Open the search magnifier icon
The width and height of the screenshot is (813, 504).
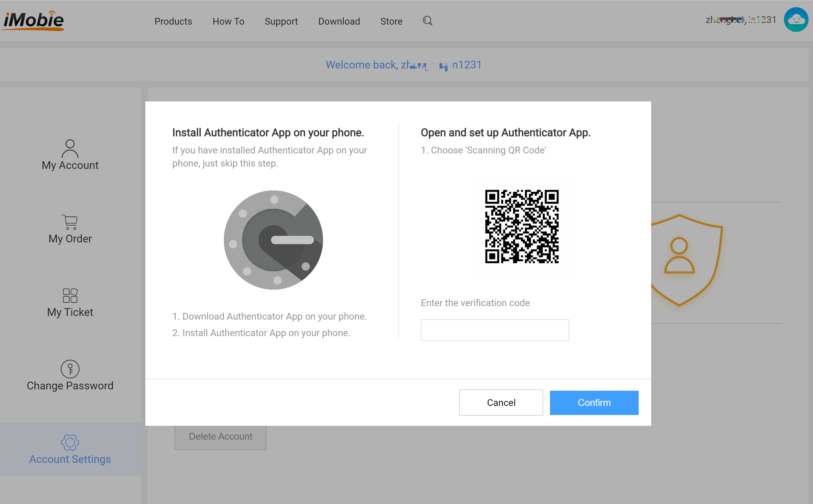427,21
